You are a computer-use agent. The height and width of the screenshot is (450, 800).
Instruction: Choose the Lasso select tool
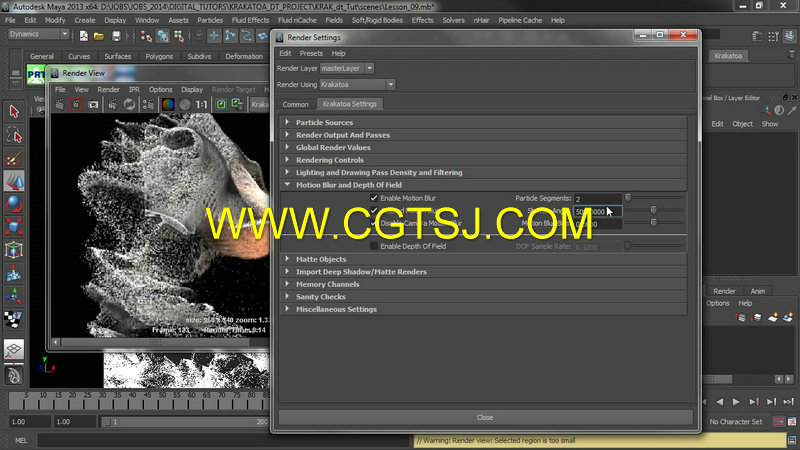(x=14, y=135)
